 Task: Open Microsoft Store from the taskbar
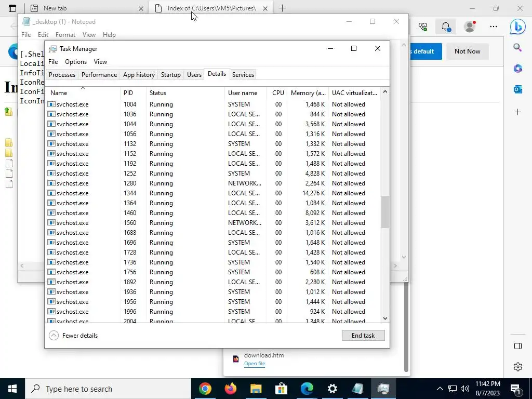pos(281,389)
